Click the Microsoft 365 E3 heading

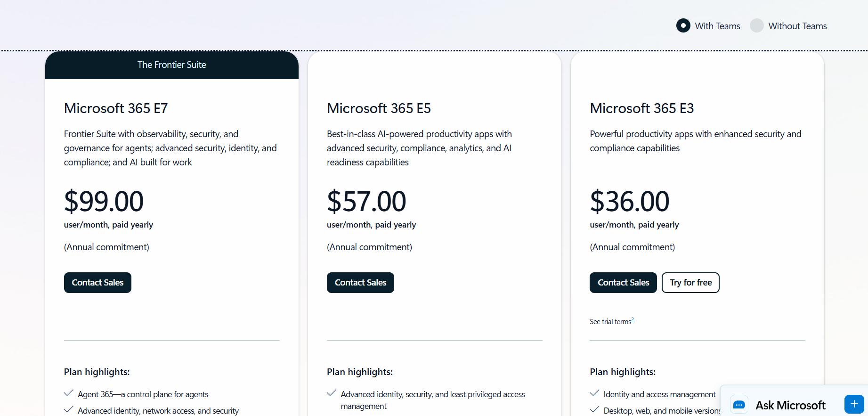(641, 108)
